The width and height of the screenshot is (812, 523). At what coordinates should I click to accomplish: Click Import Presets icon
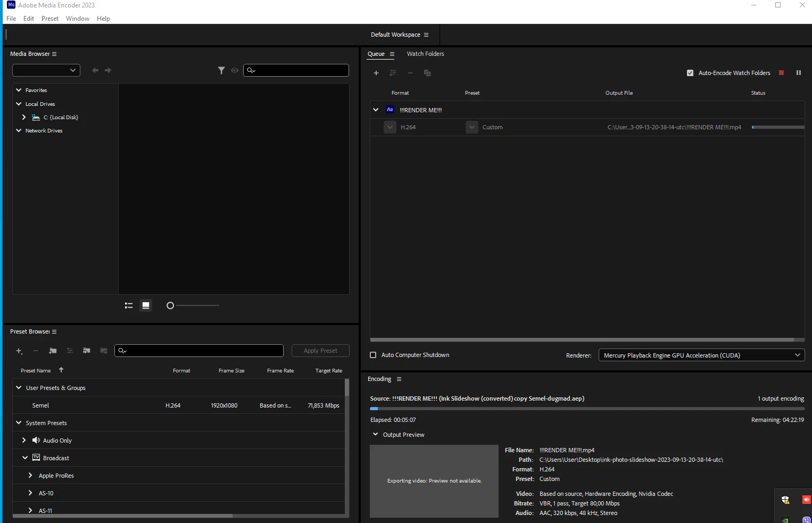[x=87, y=351]
